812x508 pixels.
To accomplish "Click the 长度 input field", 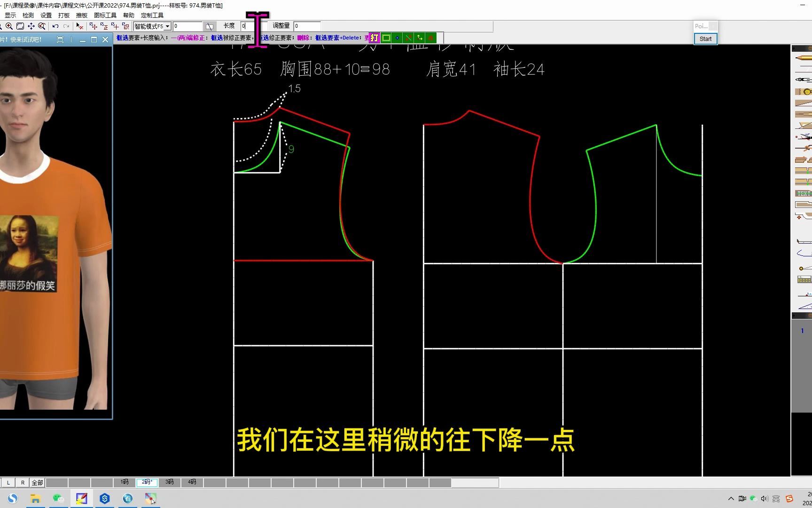I will click(254, 26).
